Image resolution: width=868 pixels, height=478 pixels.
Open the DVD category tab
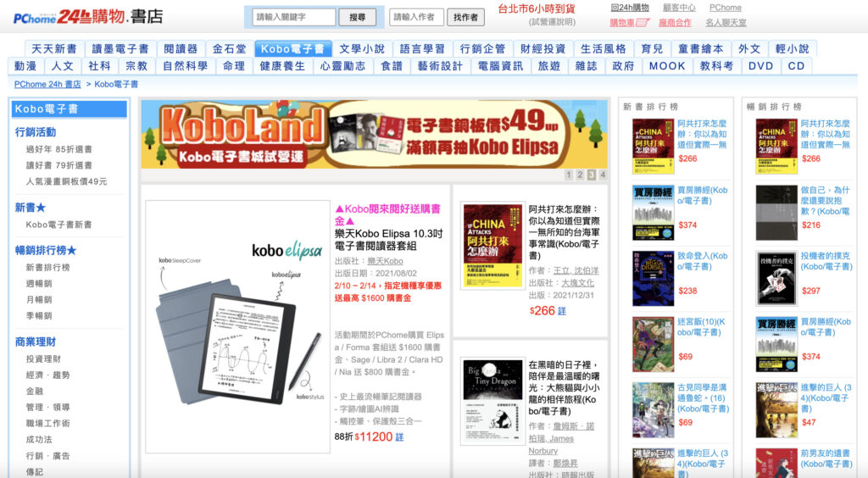click(x=760, y=66)
